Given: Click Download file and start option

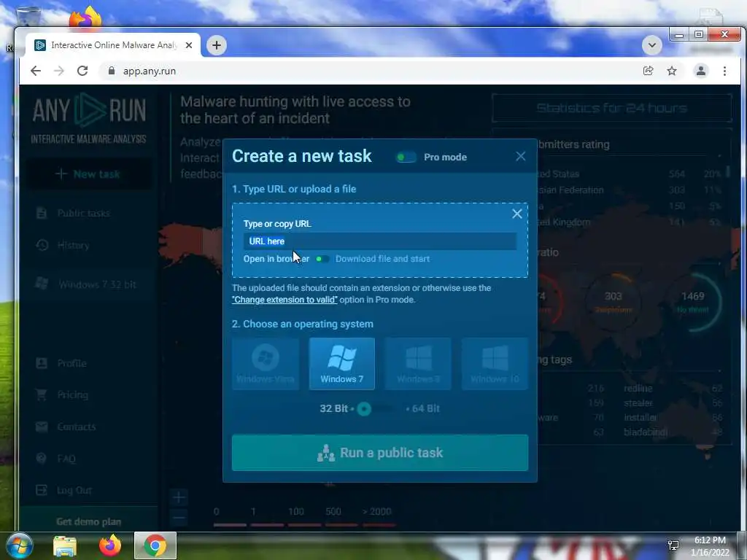Looking at the screenshot, I should (x=382, y=259).
